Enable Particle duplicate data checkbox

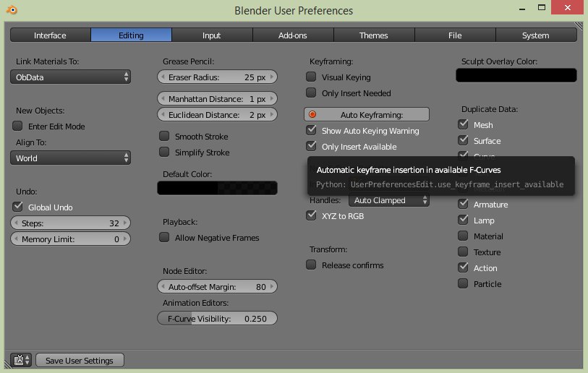463,283
